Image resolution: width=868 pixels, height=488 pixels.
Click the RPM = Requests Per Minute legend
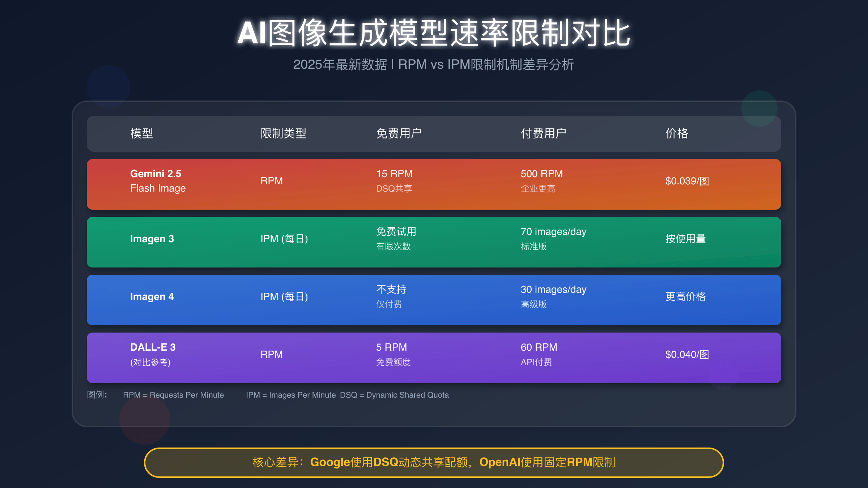pos(173,395)
